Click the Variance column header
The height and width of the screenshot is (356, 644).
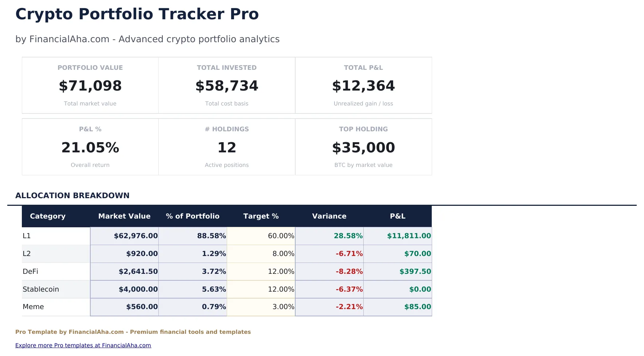click(x=329, y=216)
